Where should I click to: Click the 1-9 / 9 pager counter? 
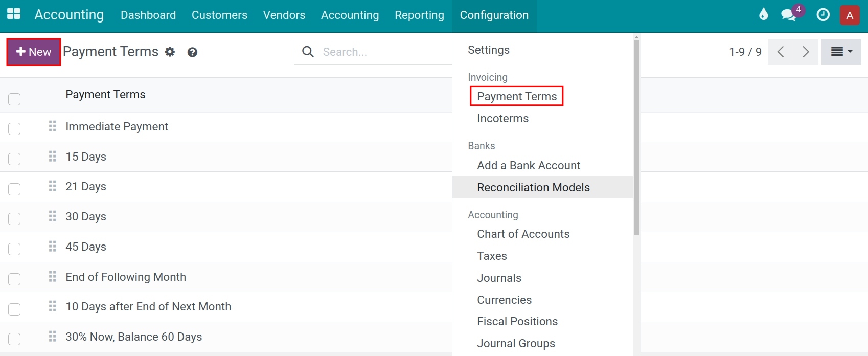point(745,52)
